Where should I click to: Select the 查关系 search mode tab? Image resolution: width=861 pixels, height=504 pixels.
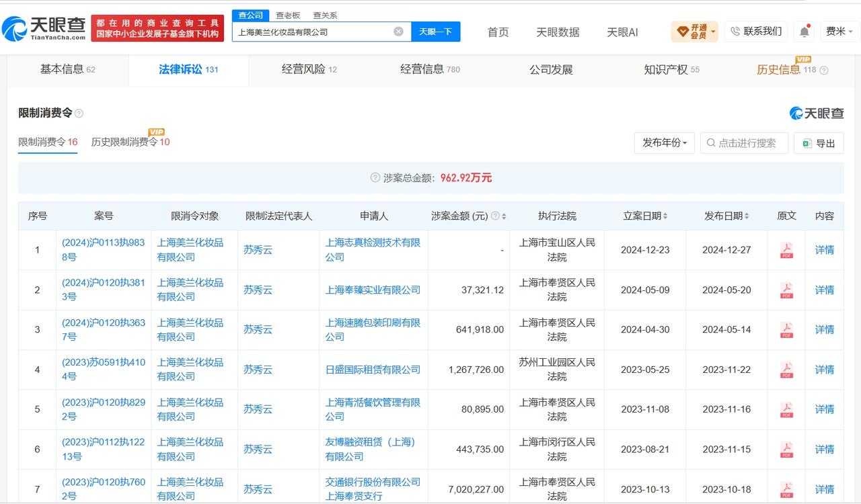325,15
